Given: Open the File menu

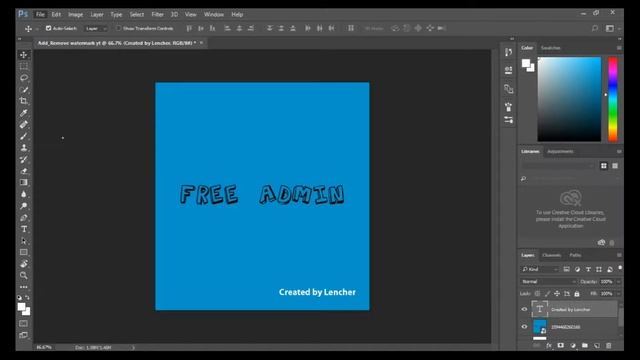Looking at the screenshot, I should pos(40,14).
